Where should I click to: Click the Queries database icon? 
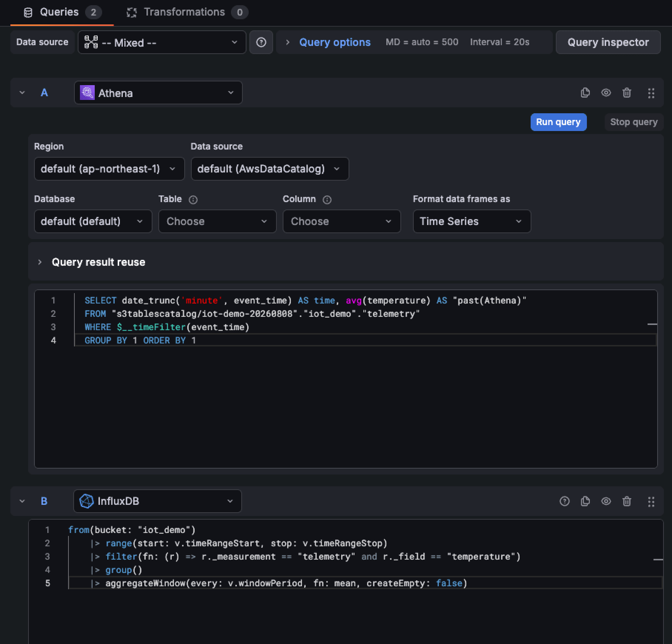click(x=28, y=13)
